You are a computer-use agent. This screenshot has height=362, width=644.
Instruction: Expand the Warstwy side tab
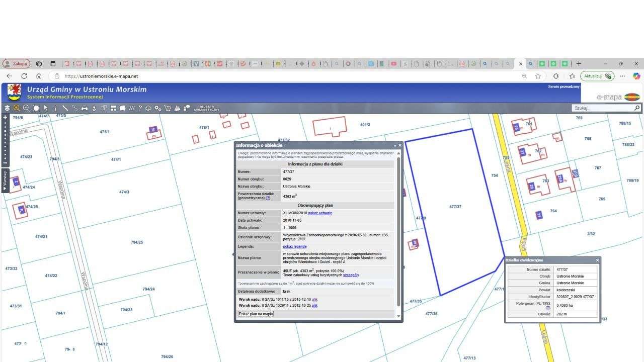6,180
